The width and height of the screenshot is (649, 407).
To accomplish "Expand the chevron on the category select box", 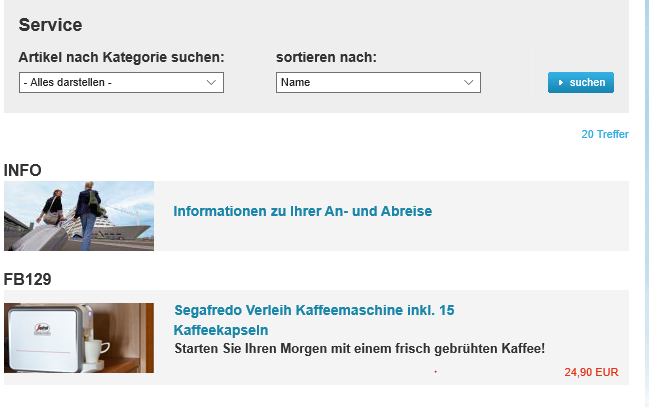I will point(212,83).
